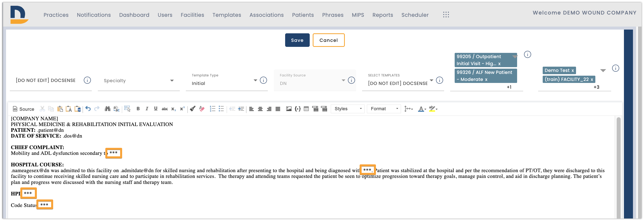This screenshot has width=644, height=221.
Task: Decrease the paragraph indent
Action: click(232, 109)
